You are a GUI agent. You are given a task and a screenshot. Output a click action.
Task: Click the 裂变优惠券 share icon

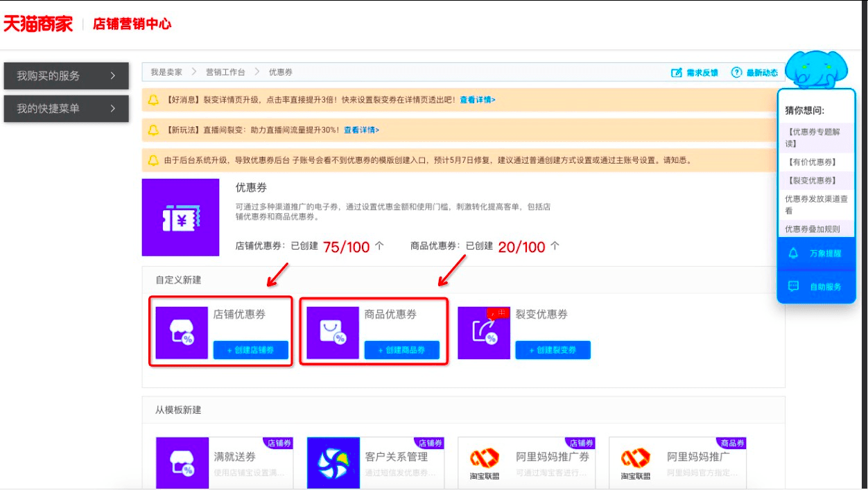coord(484,333)
